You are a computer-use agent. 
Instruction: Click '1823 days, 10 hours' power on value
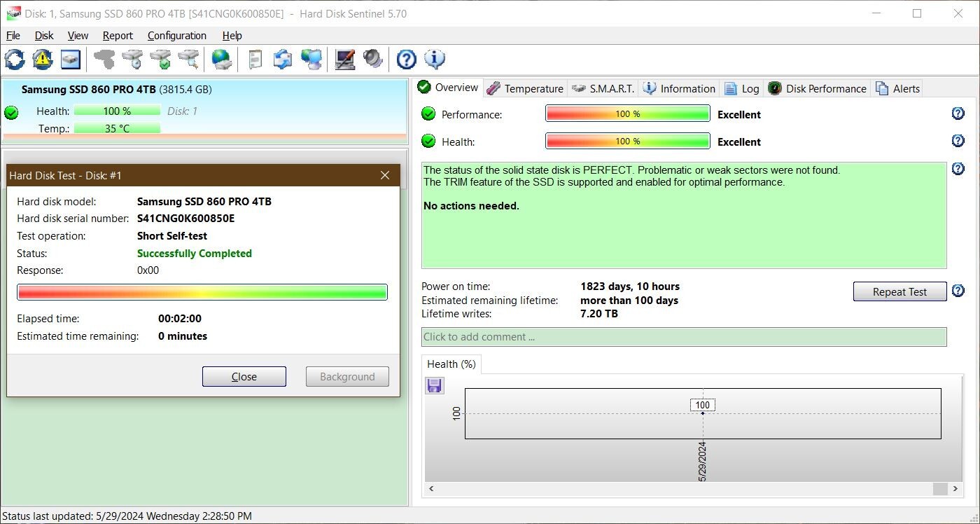[630, 286]
